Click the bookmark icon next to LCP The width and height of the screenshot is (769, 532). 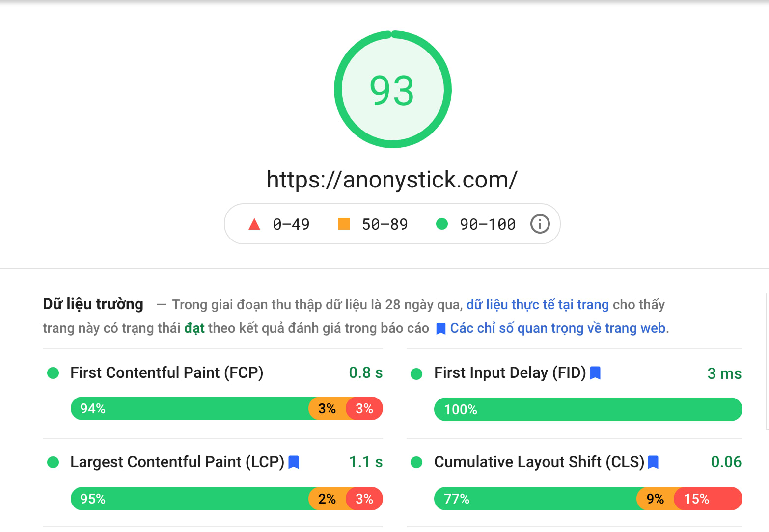(294, 462)
